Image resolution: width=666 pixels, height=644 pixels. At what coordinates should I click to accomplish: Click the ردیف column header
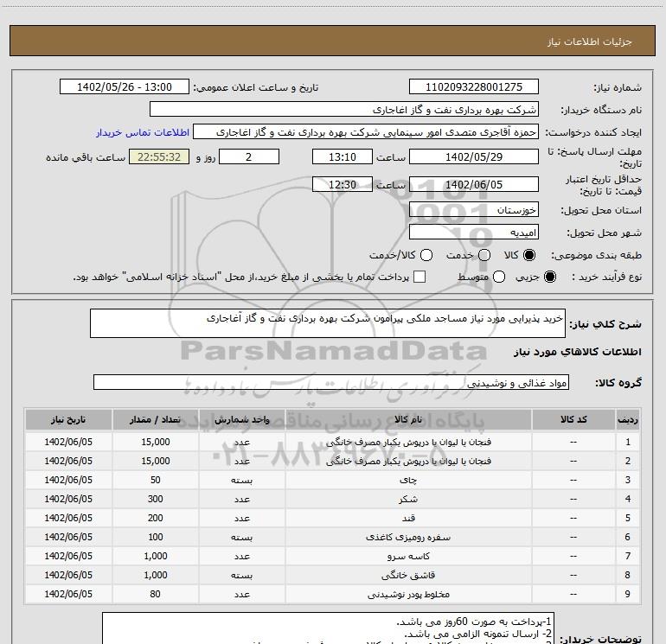[x=628, y=419]
